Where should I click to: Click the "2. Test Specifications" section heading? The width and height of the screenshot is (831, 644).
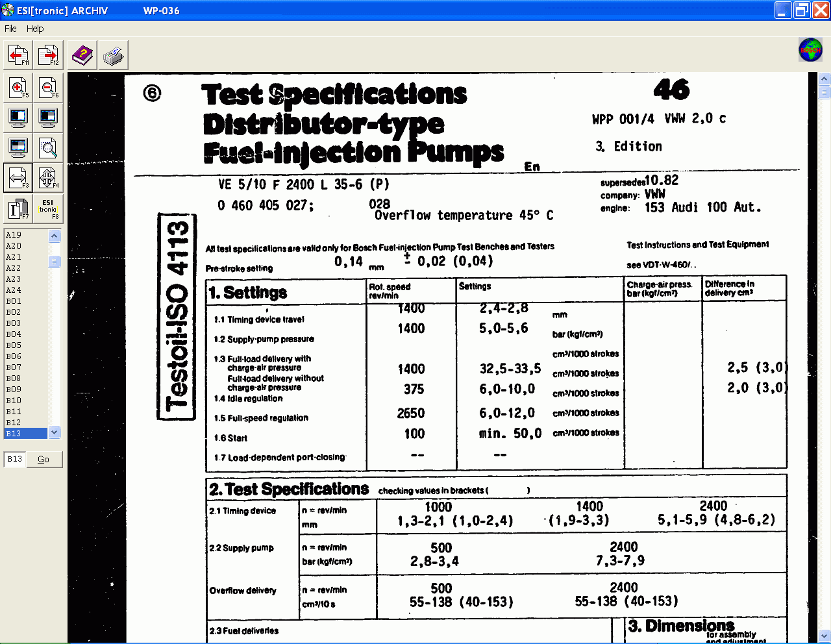pos(289,489)
